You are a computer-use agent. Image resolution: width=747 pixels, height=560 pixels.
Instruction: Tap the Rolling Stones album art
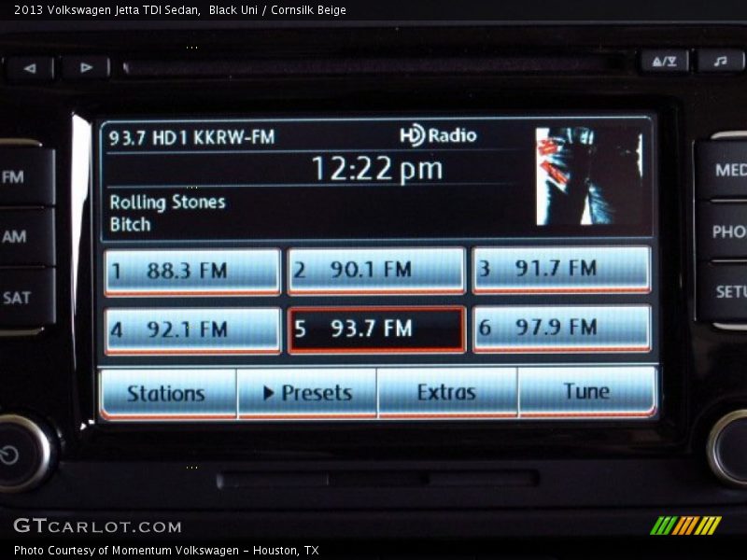588,176
